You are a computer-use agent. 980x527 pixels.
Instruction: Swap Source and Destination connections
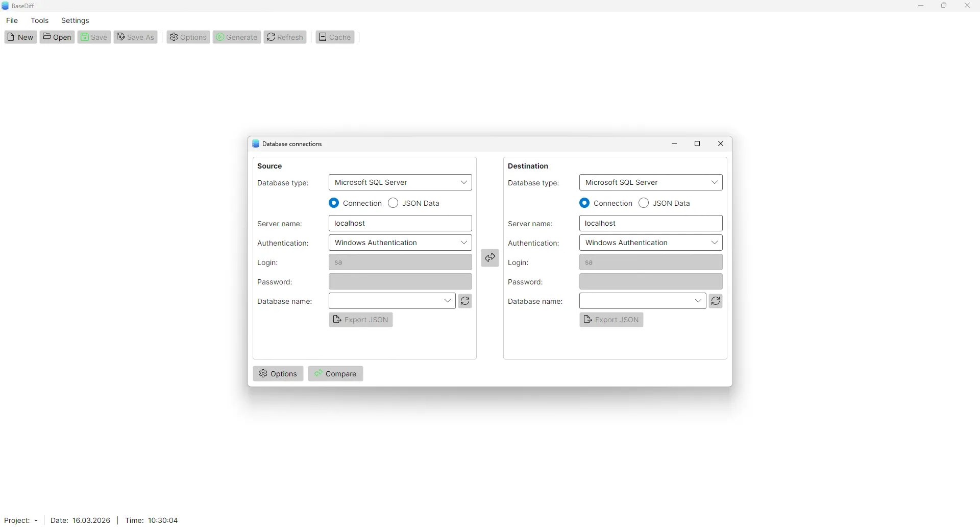click(x=489, y=258)
